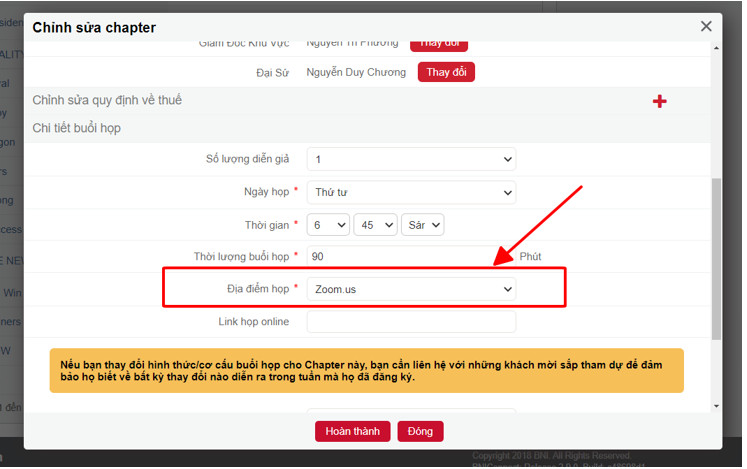Viewport: 747px width, 469px height.
Task: Open the hour dropdown showing 6
Action: click(x=328, y=225)
